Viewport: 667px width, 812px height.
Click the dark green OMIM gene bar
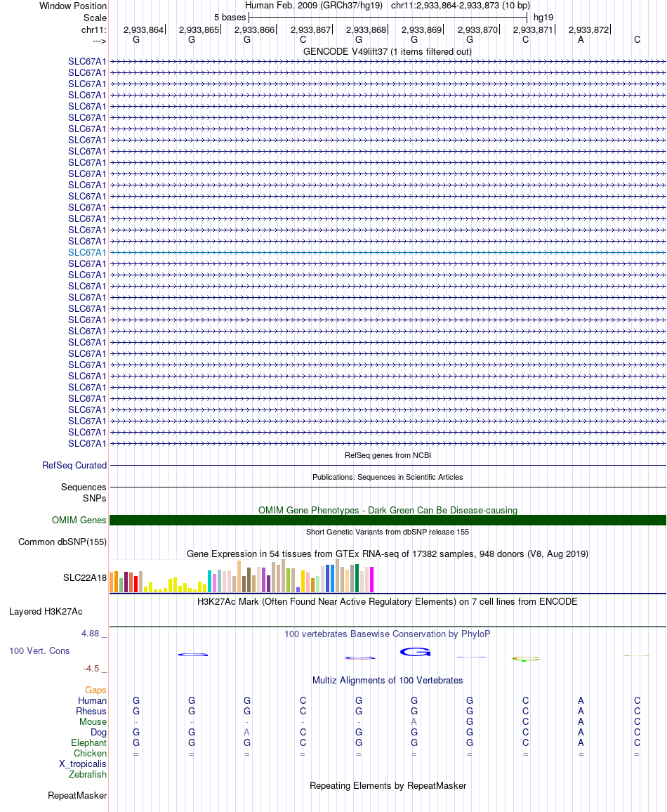[x=388, y=520]
